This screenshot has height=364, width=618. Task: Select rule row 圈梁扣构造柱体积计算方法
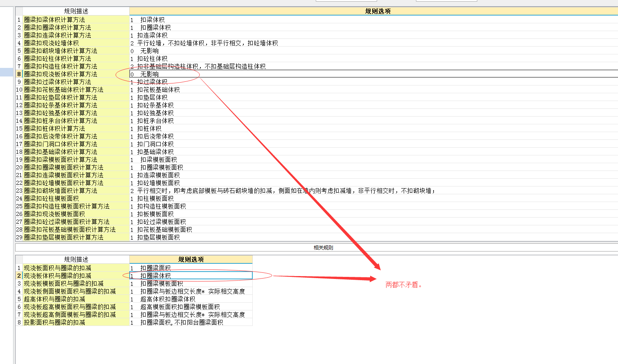click(76, 66)
